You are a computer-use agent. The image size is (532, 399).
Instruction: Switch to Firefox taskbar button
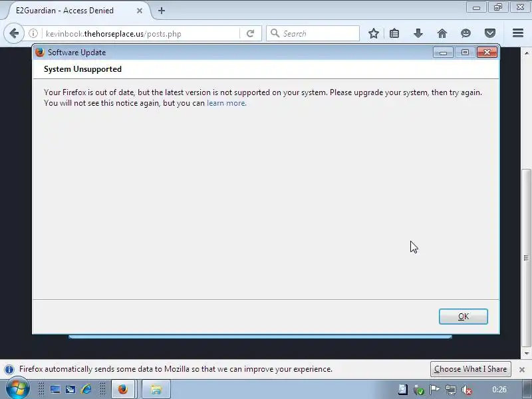coord(123,389)
